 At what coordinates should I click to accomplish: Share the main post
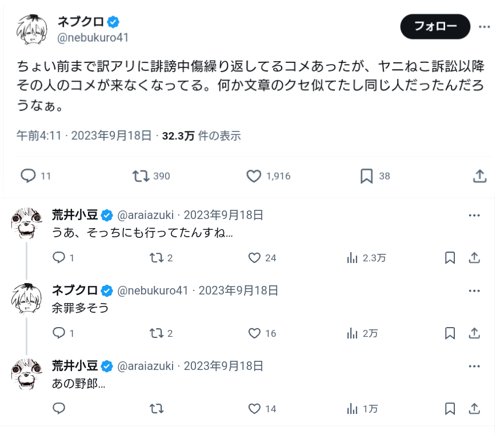(x=480, y=176)
